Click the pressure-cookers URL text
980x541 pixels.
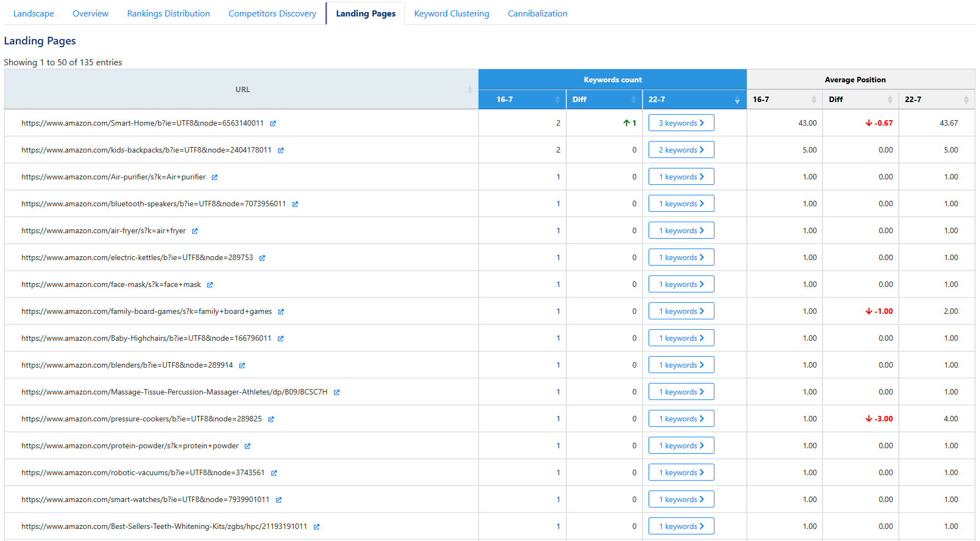142,419
